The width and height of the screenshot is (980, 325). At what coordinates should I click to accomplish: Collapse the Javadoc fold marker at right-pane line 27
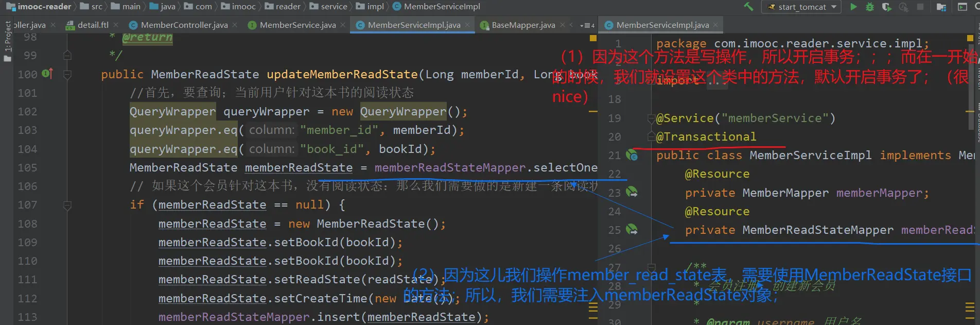[x=651, y=268]
